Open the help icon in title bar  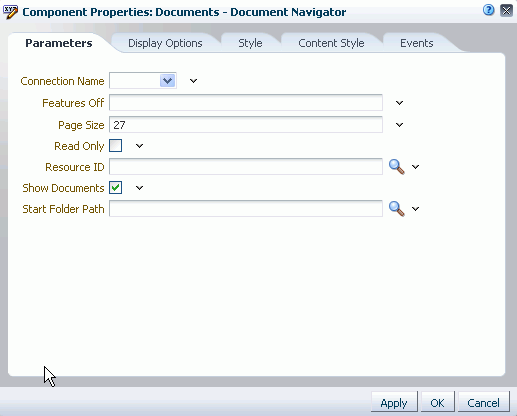(488, 10)
